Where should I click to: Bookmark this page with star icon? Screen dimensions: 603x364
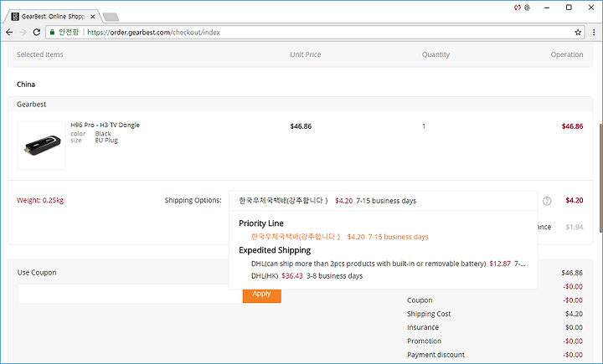coord(578,33)
